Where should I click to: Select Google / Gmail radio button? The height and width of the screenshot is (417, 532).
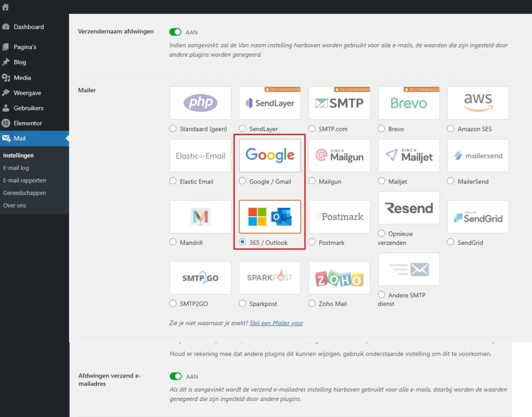click(242, 181)
